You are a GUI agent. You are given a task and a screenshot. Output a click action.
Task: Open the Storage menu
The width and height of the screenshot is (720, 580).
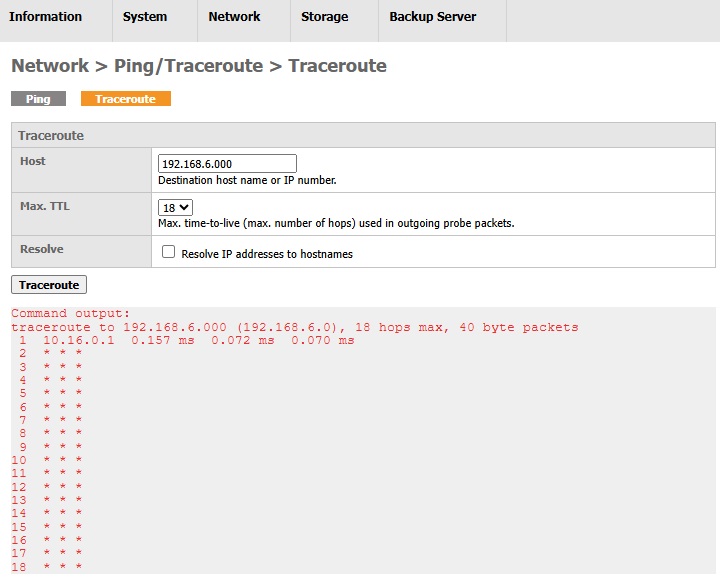tap(325, 17)
